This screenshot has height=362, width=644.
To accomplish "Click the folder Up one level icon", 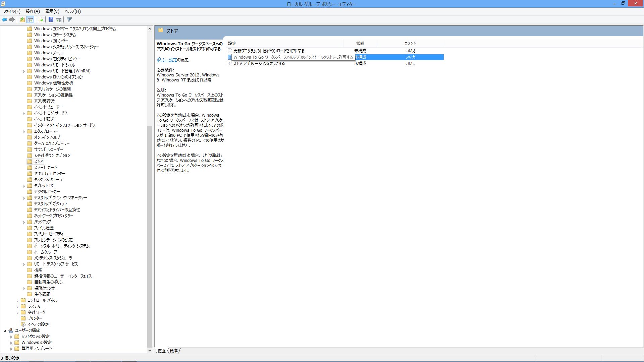I will 22,20.
